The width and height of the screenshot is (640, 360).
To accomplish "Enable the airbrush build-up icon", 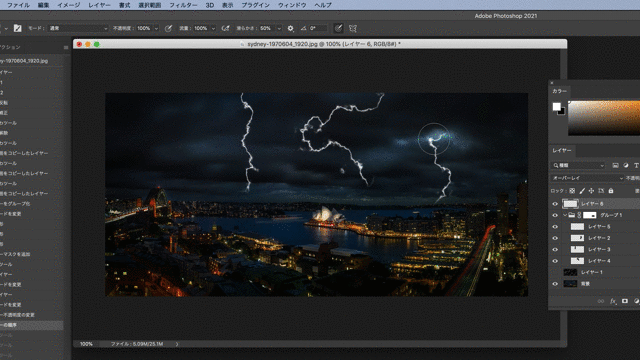I will (x=225, y=28).
